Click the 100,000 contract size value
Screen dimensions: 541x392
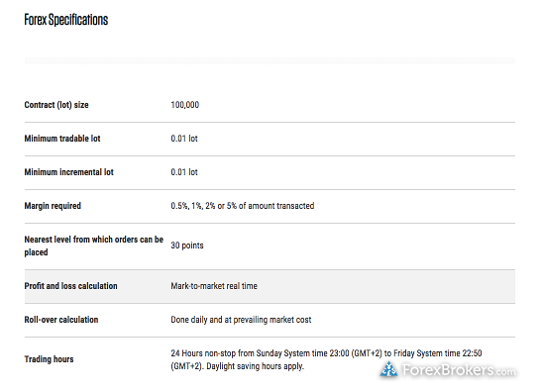point(185,105)
